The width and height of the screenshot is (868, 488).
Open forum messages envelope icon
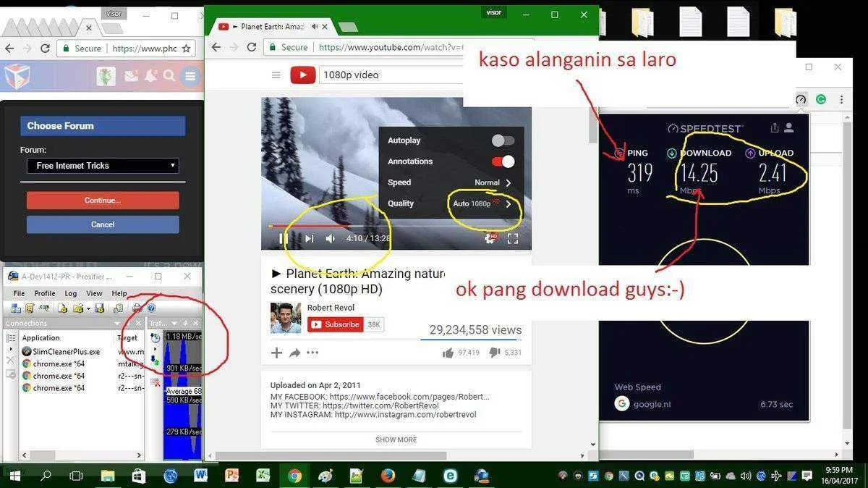(x=131, y=76)
